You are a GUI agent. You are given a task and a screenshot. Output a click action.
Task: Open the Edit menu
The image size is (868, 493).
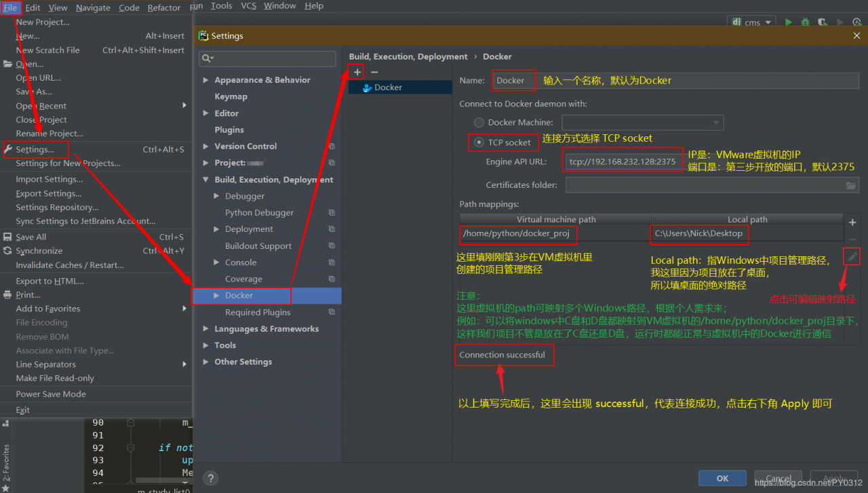tap(33, 7)
